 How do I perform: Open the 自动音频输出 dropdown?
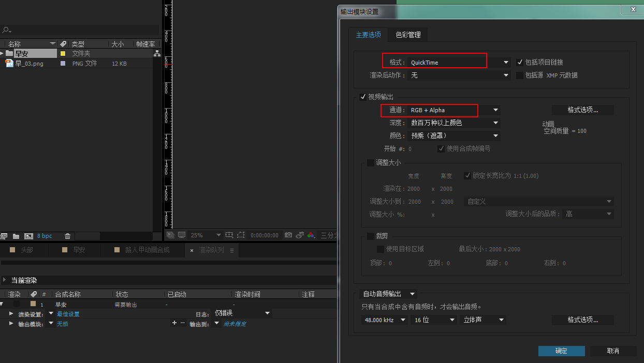click(x=388, y=294)
